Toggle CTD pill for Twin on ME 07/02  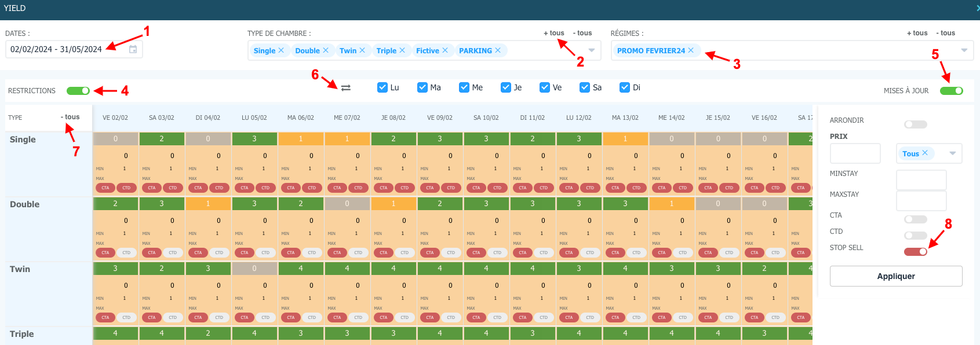[358, 317]
